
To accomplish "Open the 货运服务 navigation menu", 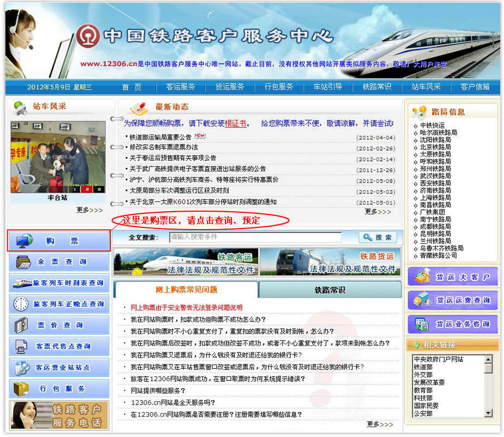I will point(229,87).
